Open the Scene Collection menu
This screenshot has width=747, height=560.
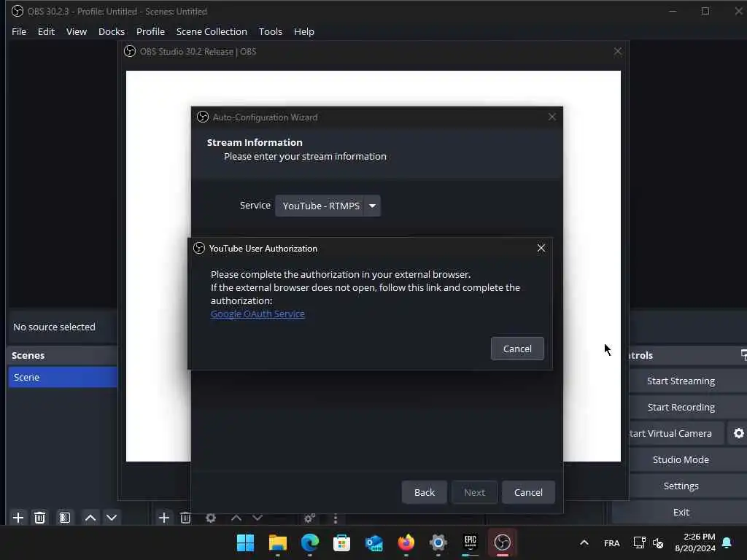[x=212, y=31]
